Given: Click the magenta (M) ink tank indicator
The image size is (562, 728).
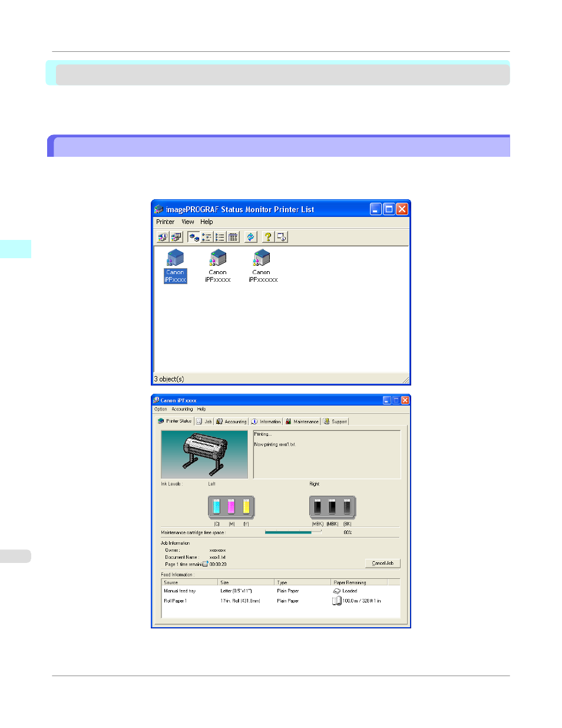Looking at the screenshot, I should coord(231,506).
